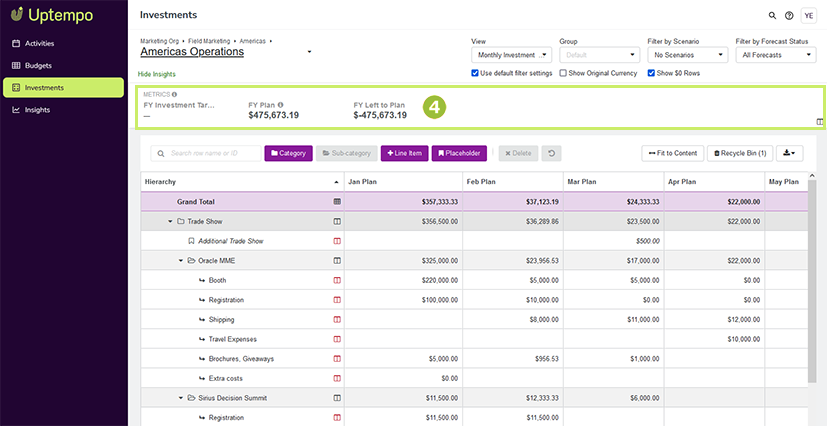Open details icon for Brochures, Giveaways row
The height and width of the screenshot is (426, 827).
click(337, 359)
